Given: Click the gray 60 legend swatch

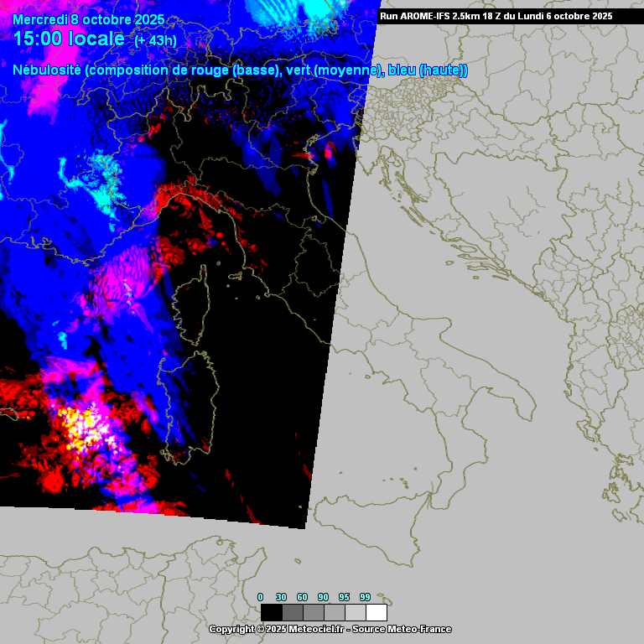Looking at the screenshot, I should pyautogui.click(x=314, y=612).
